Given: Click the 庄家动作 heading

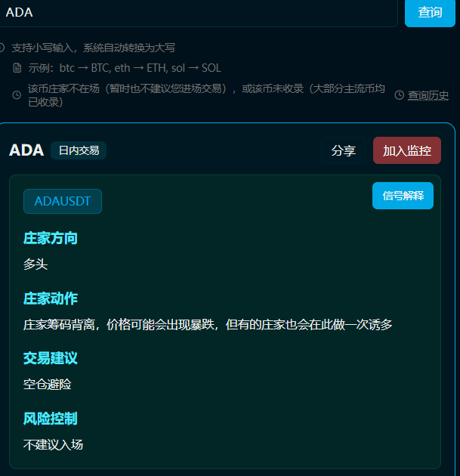Looking at the screenshot, I should [51, 298].
